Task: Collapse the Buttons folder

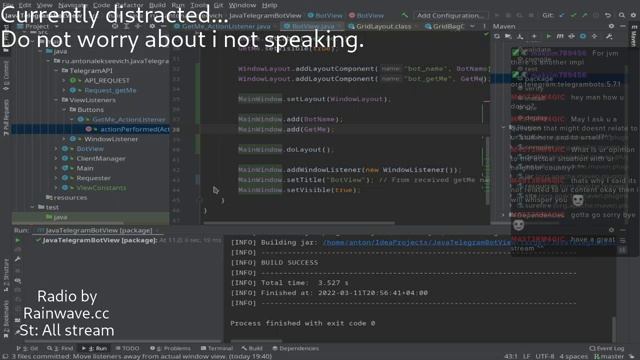Action: [x=64, y=110]
